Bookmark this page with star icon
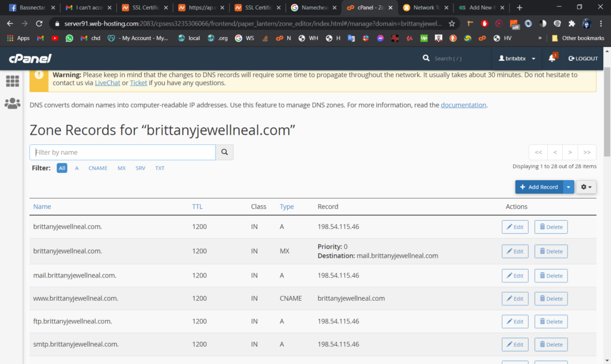 pyautogui.click(x=452, y=23)
